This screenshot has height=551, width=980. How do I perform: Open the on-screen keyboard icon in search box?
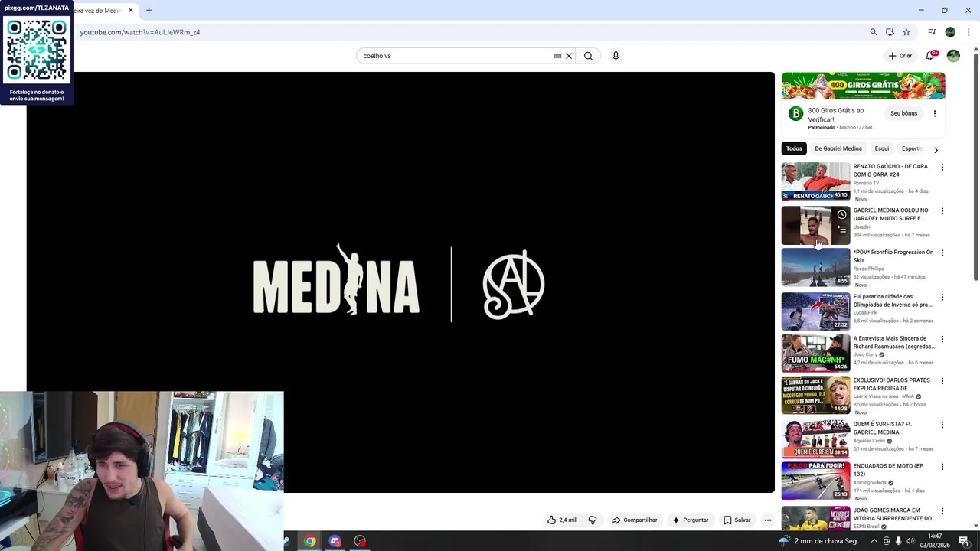(557, 56)
